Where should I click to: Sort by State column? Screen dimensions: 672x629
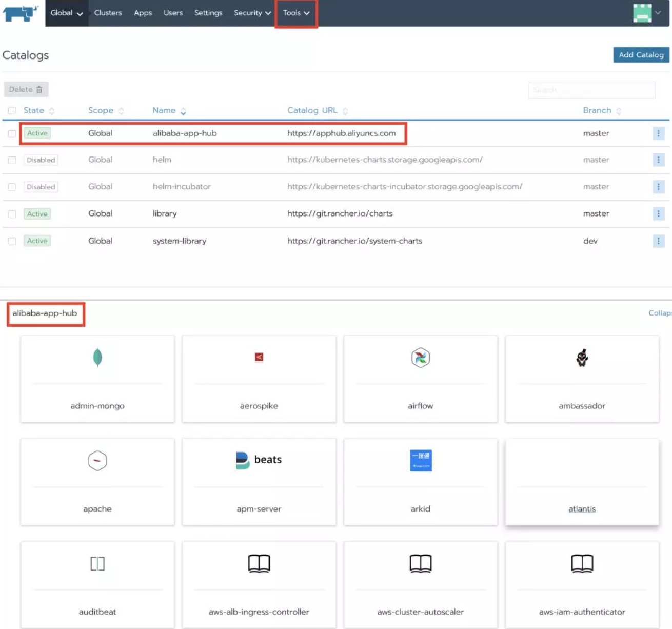[39, 110]
